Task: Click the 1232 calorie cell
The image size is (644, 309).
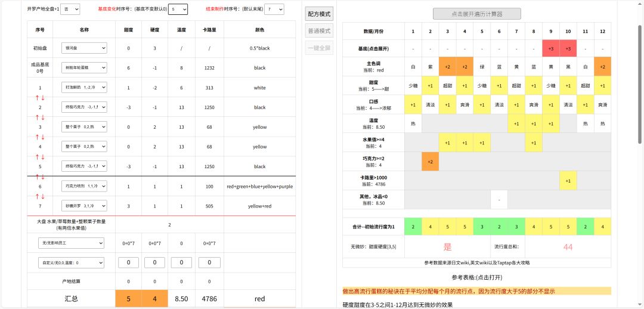Action: [209, 68]
